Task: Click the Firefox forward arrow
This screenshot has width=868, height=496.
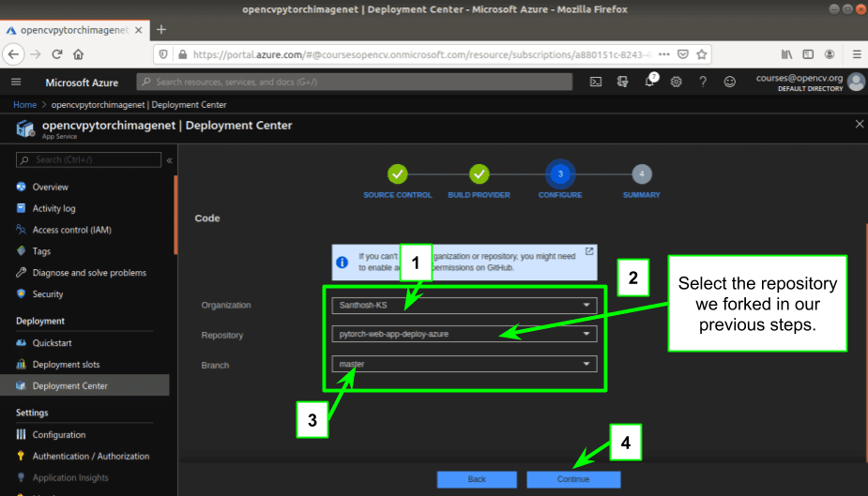Action: 36,54
